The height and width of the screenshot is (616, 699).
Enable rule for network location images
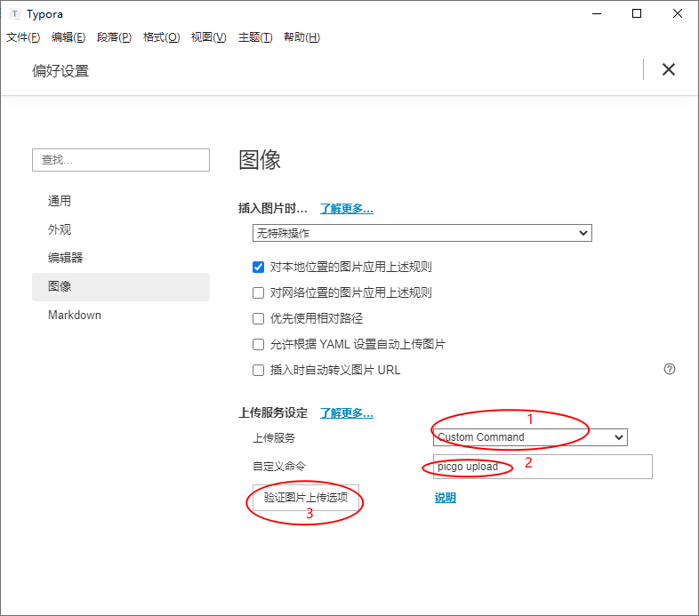coord(258,292)
